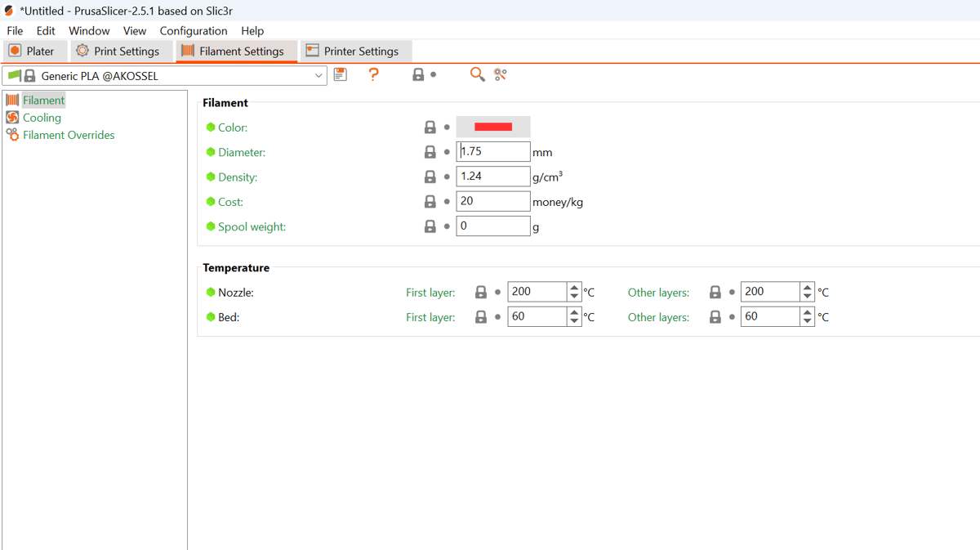Open the Edit menu
Viewport: 980px width, 550px height.
coord(46,30)
